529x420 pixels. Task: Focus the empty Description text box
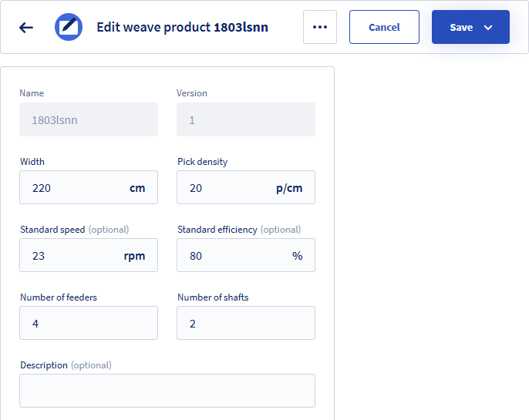pos(167,391)
